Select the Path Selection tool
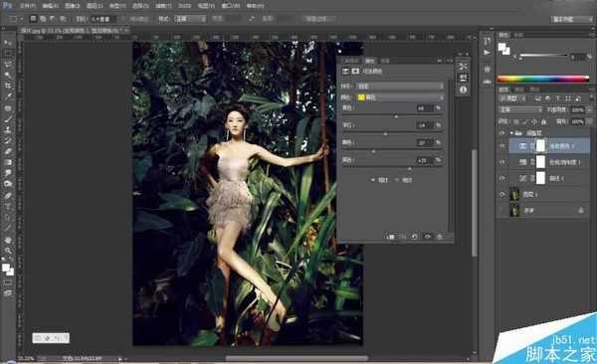 8,218
